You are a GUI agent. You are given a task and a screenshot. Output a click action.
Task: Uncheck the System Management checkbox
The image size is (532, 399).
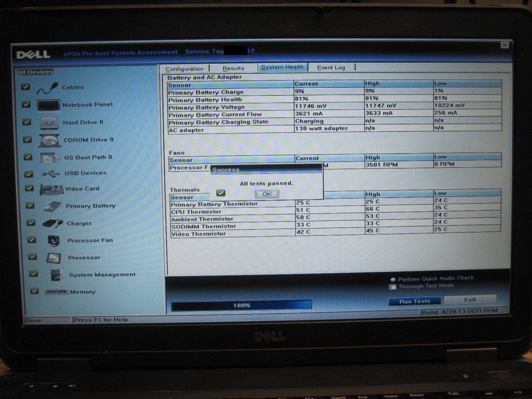(34, 274)
